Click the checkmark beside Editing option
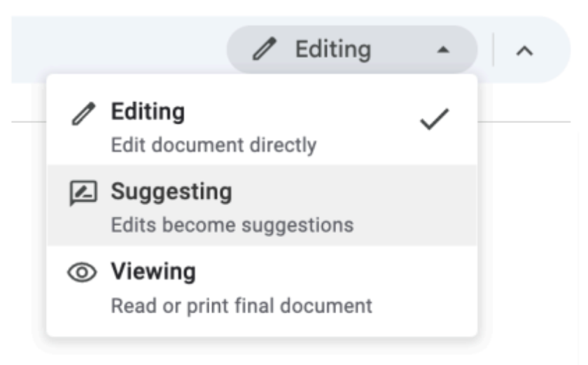The image size is (588, 365). [x=434, y=119]
